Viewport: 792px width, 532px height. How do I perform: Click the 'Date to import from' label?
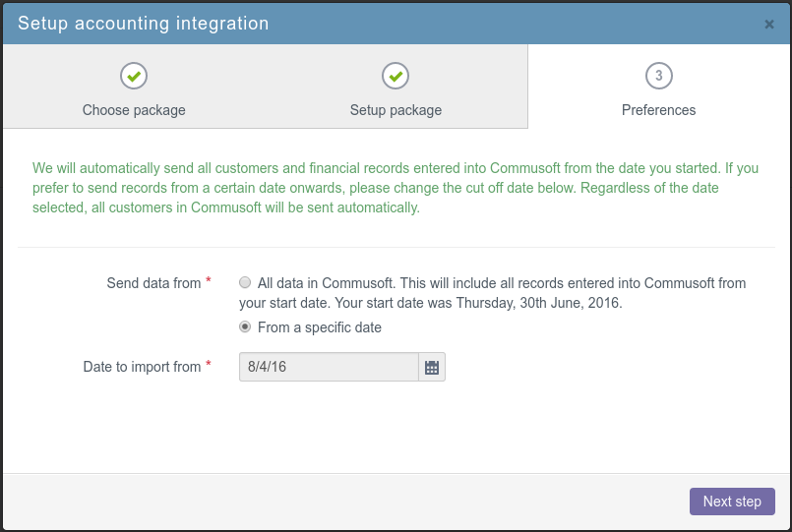(142, 367)
